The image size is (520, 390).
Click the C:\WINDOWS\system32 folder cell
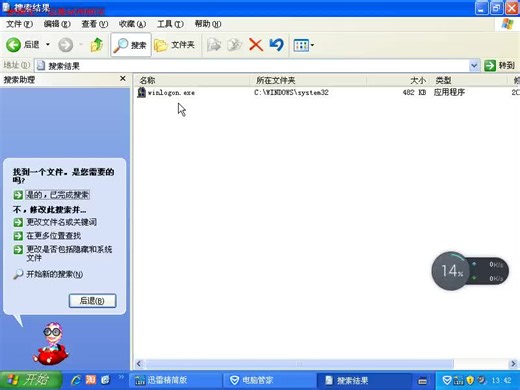[291, 92]
